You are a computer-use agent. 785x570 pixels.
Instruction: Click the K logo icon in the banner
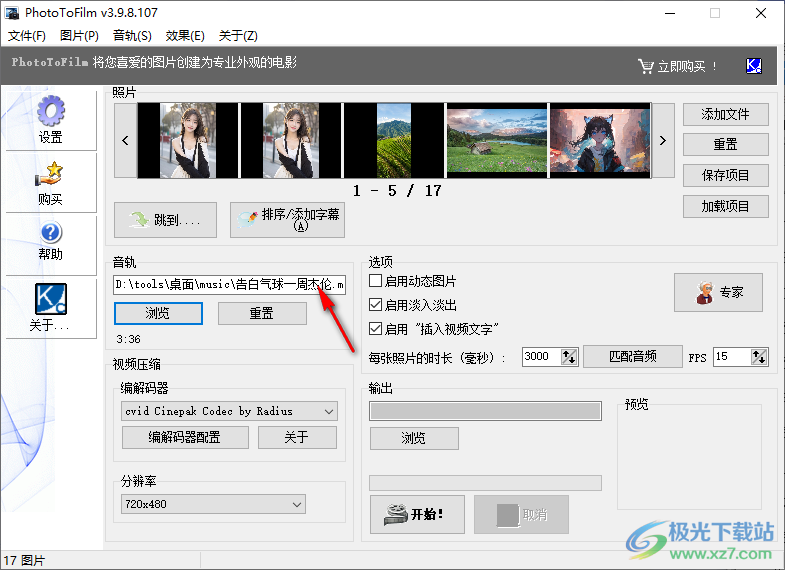pos(753,66)
